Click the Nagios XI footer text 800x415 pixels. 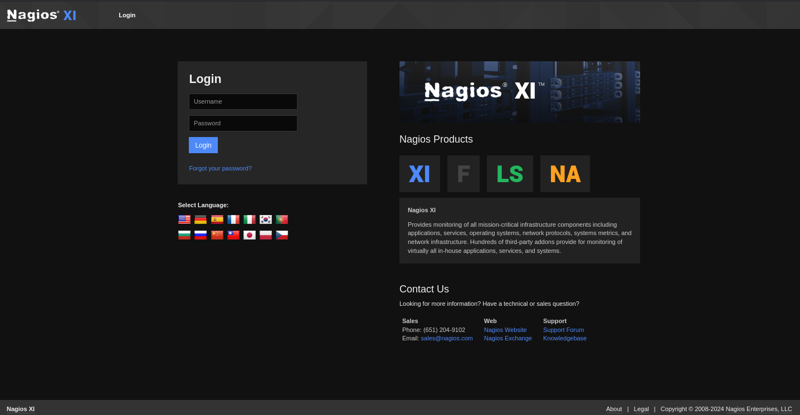[x=20, y=409]
